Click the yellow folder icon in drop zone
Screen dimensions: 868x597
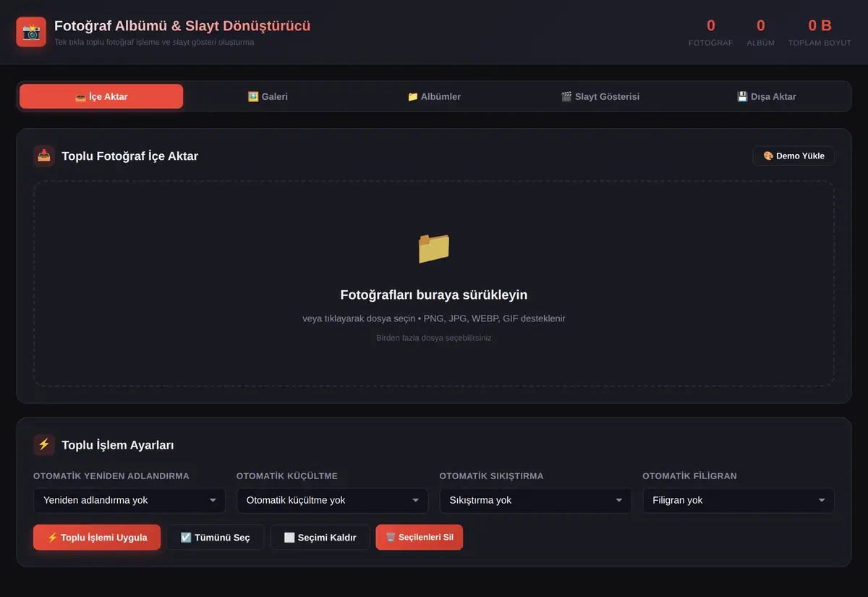[x=434, y=248]
